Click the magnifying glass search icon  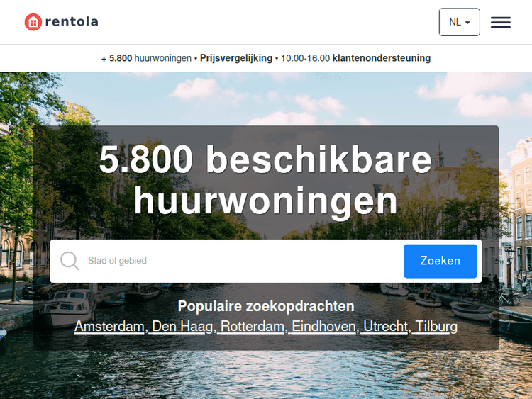point(70,261)
